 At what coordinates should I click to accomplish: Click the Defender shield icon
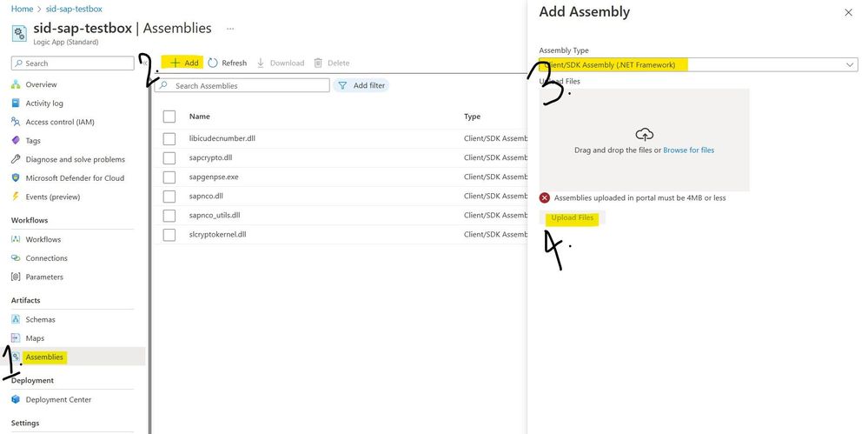(16, 178)
